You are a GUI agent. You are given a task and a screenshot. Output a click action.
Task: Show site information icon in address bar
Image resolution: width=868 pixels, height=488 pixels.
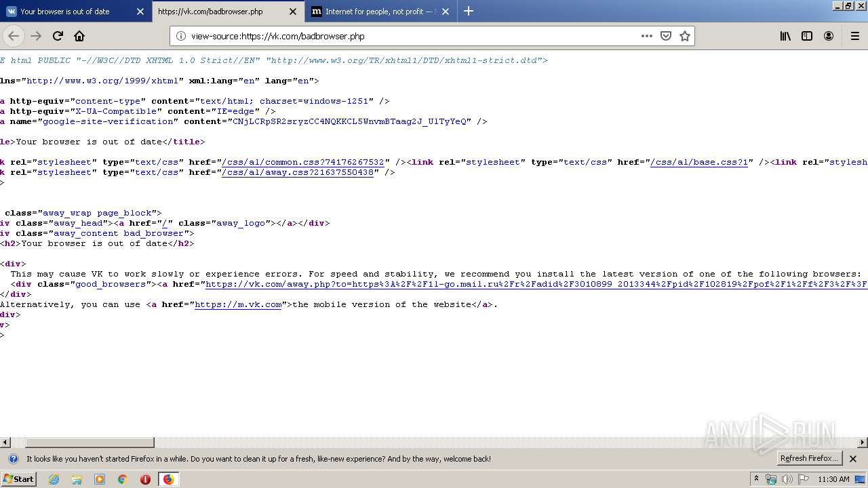[x=180, y=36]
